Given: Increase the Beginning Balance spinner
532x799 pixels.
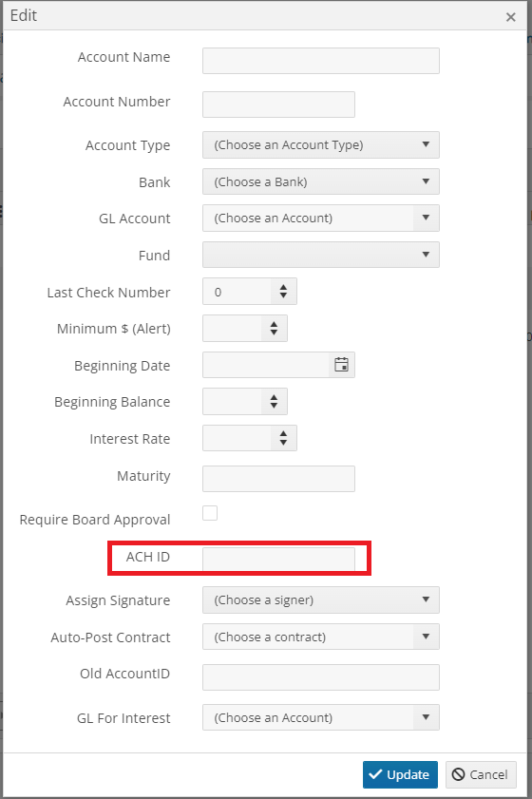Looking at the screenshot, I should click(x=274, y=397).
